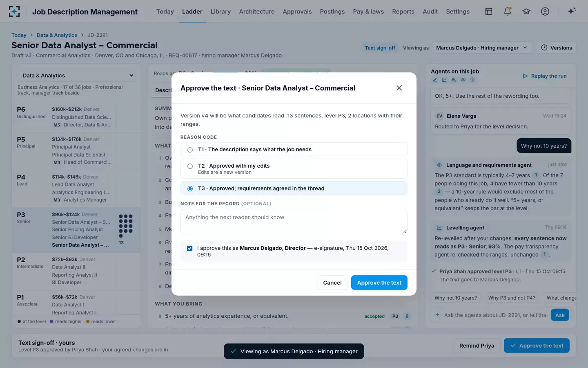The width and height of the screenshot is (588, 368).
Task: Click the note for the record text area
Action: point(294,222)
